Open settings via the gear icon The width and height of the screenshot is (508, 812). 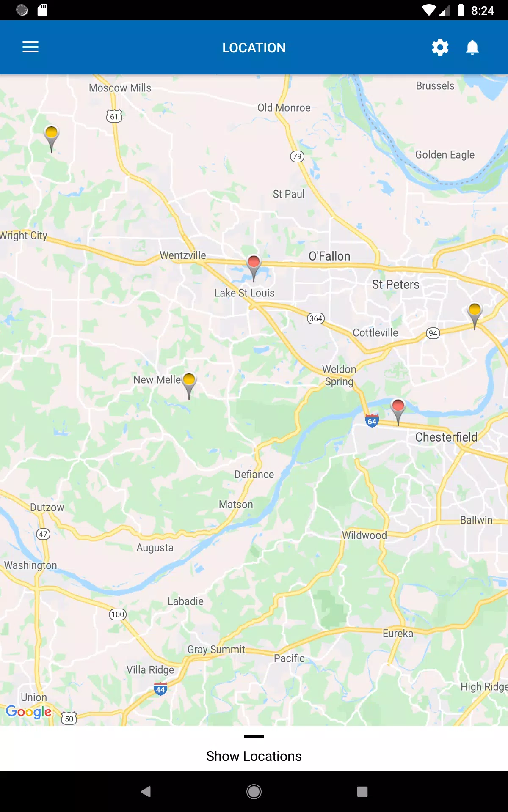pyautogui.click(x=440, y=47)
